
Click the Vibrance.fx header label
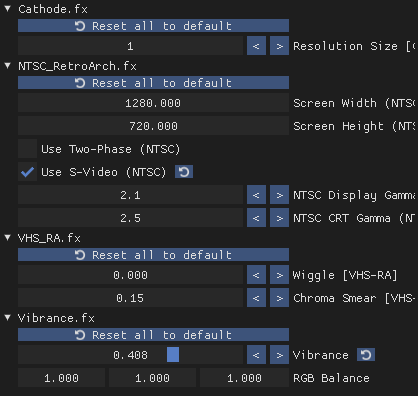tap(56, 318)
